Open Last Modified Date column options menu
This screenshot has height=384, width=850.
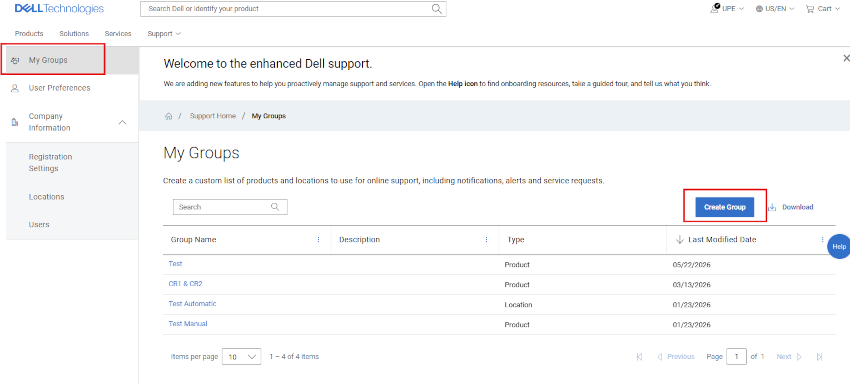pyautogui.click(x=822, y=240)
